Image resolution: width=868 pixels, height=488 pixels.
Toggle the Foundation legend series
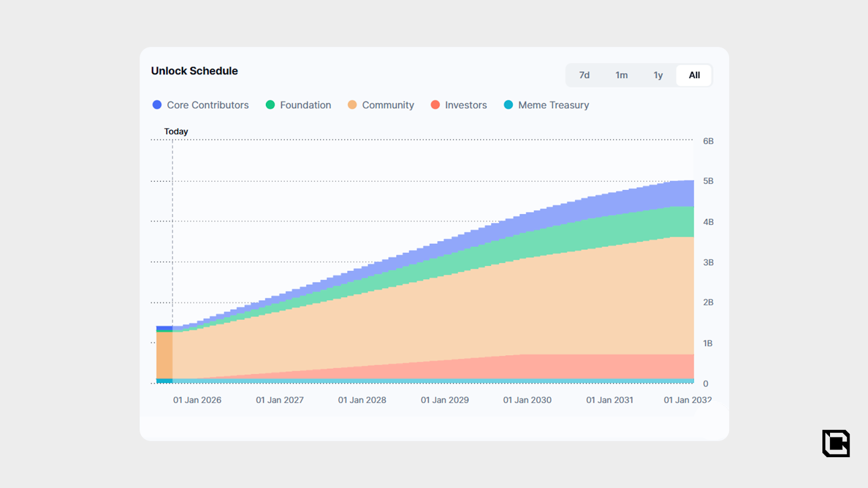305,105
